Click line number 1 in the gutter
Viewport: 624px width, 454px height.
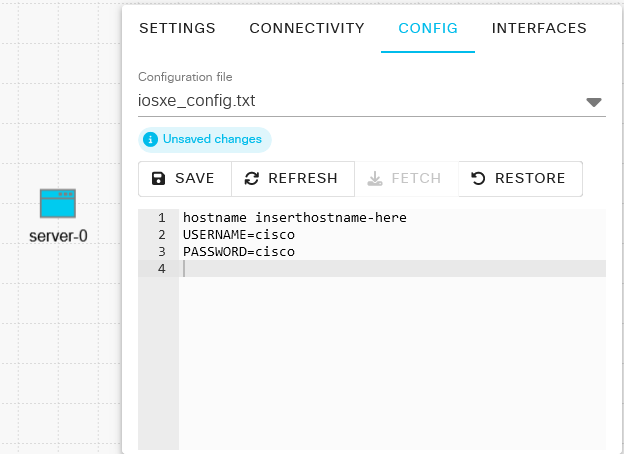click(x=159, y=218)
